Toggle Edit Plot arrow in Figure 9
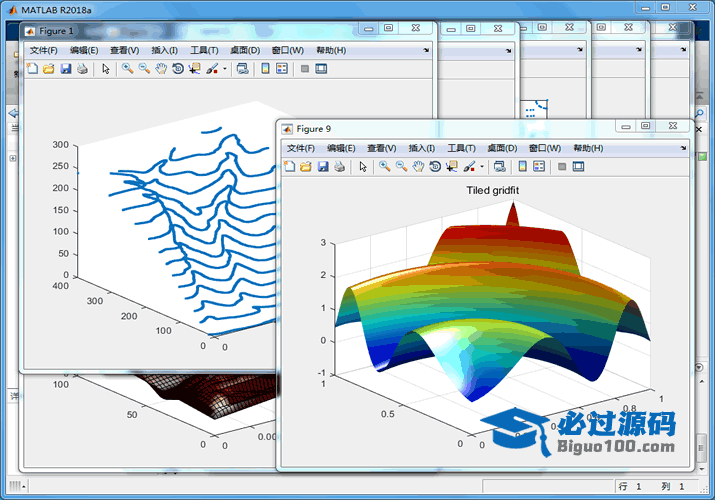 point(363,167)
